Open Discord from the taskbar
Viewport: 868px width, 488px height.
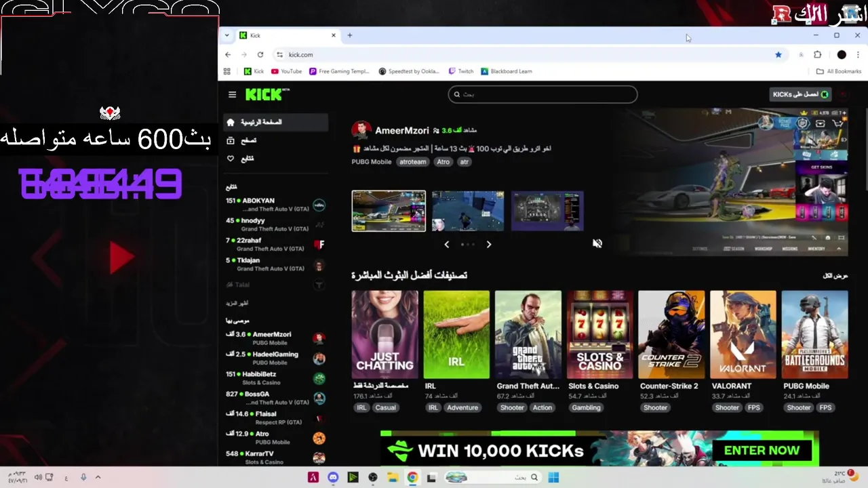point(333,477)
